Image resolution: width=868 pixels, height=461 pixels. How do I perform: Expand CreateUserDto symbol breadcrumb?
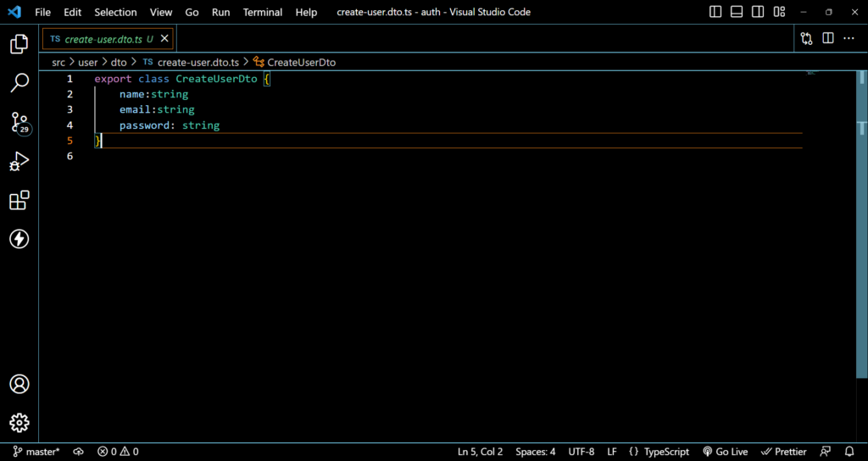tap(295, 63)
